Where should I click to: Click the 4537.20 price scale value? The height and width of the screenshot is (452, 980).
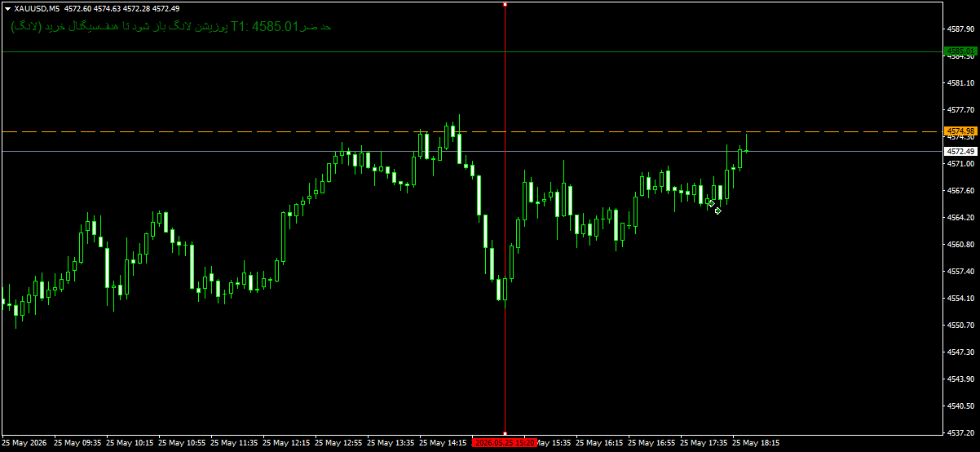961,433
